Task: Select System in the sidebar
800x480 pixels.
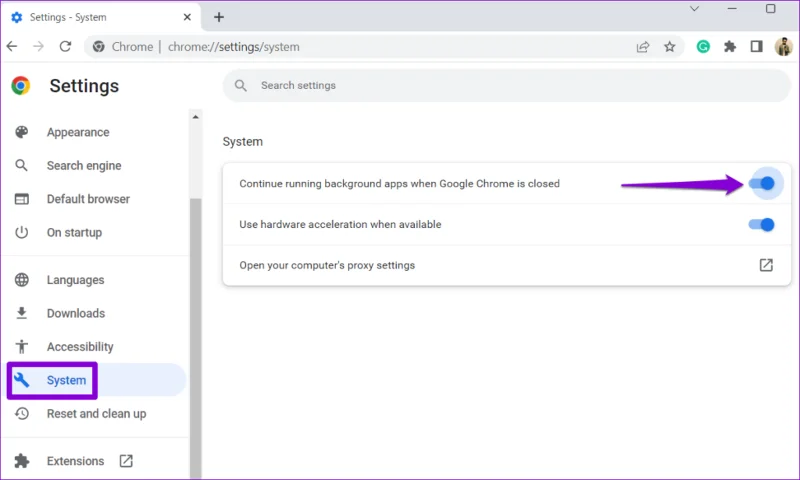Action: click(x=66, y=380)
